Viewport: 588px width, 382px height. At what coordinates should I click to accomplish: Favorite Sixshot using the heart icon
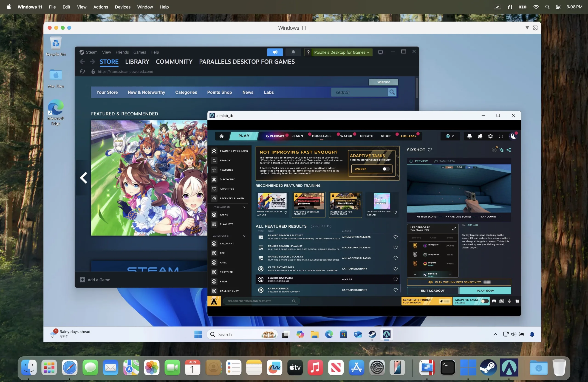(x=430, y=150)
